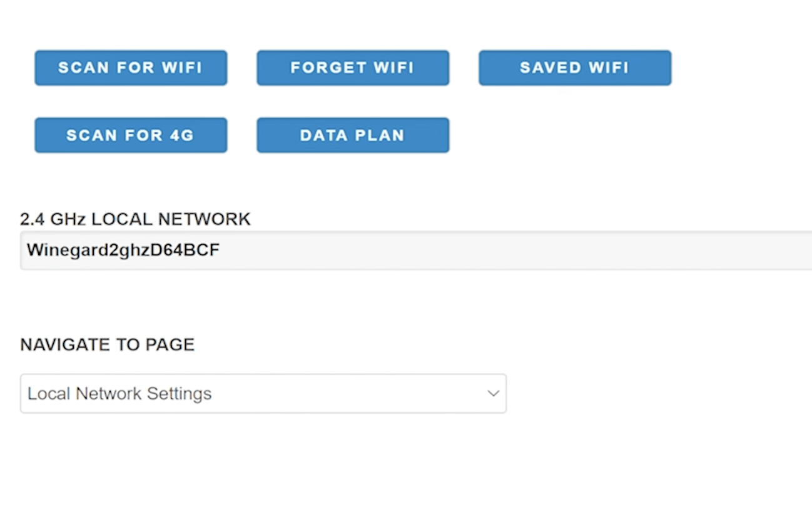The width and height of the screenshot is (812, 505).
Task: Select the Local Network Settings text
Action: click(x=119, y=394)
